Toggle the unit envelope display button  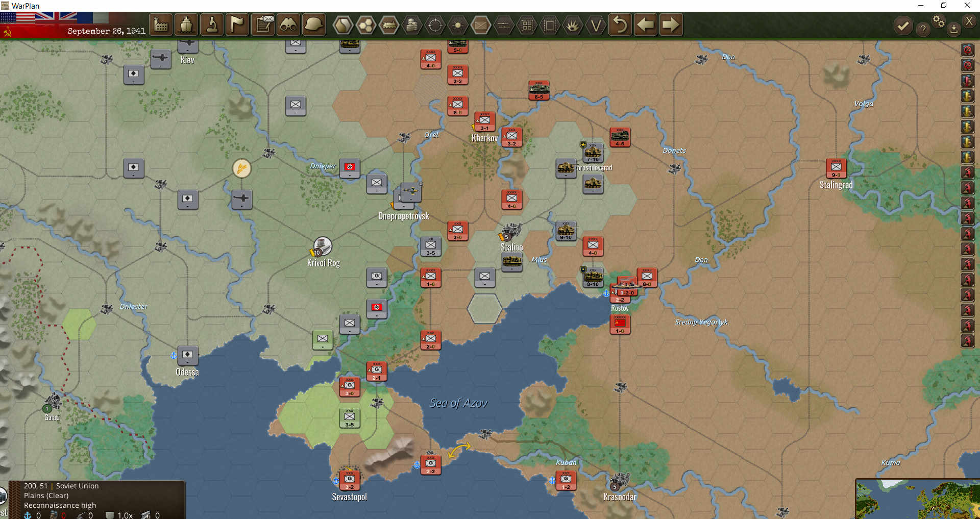[481, 25]
